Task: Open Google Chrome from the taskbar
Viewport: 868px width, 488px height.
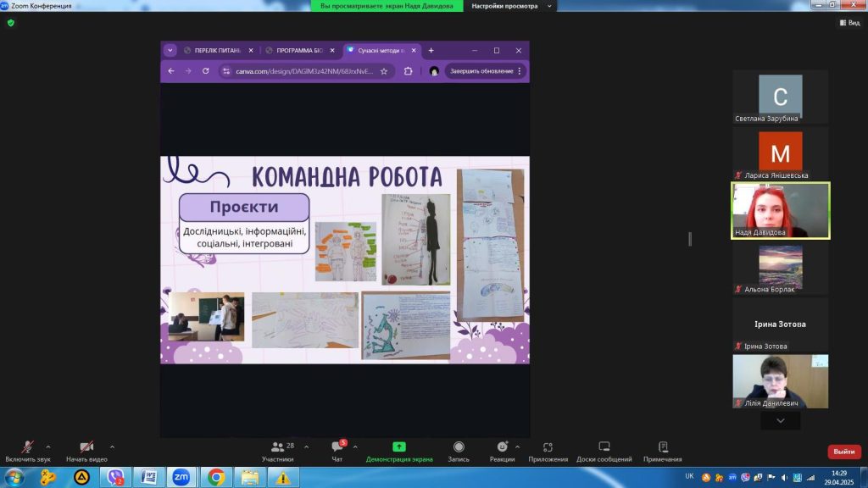Action: [216, 477]
